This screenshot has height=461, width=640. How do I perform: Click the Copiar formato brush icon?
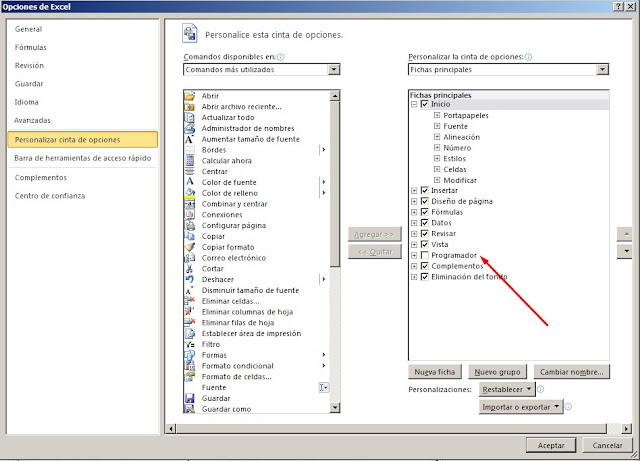tap(189, 247)
